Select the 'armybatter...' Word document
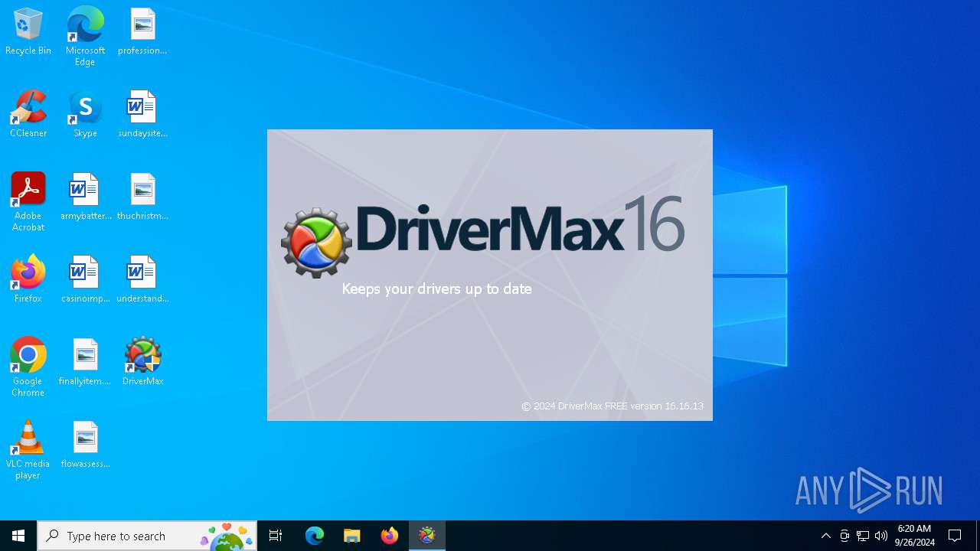The width and height of the screenshot is (980, 551). click(85, 197)
